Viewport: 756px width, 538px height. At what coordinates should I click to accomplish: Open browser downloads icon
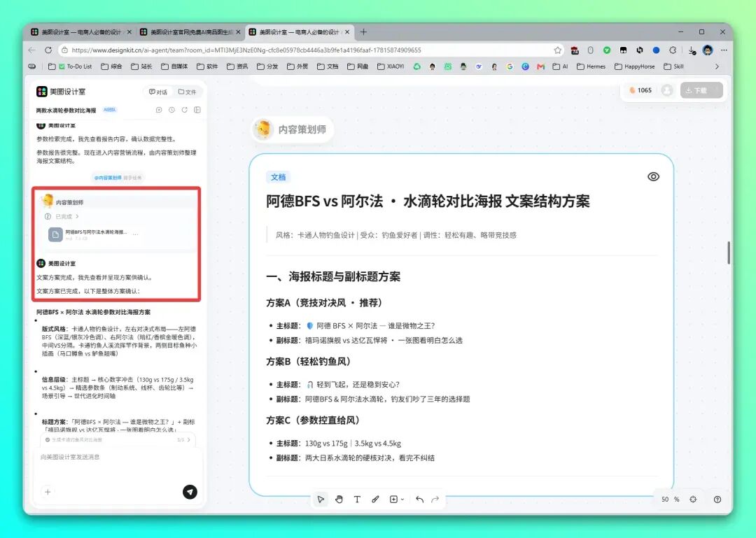click(x=692, y=50)
